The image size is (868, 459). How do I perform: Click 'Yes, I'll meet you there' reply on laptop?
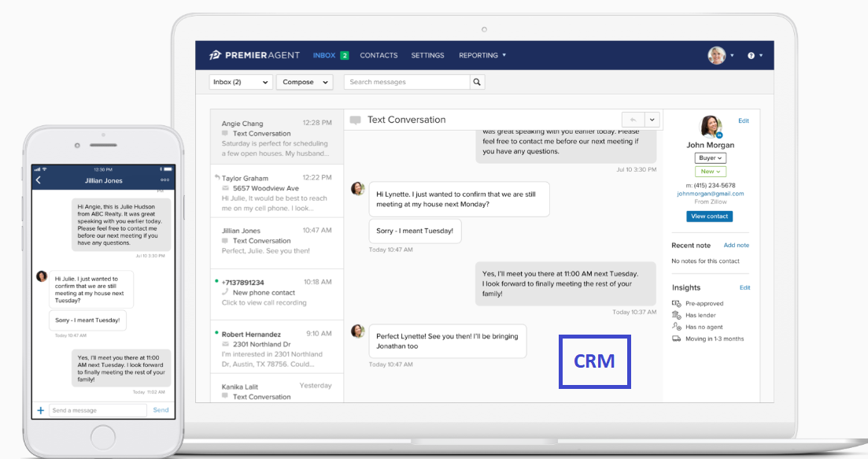click(565, 283)
